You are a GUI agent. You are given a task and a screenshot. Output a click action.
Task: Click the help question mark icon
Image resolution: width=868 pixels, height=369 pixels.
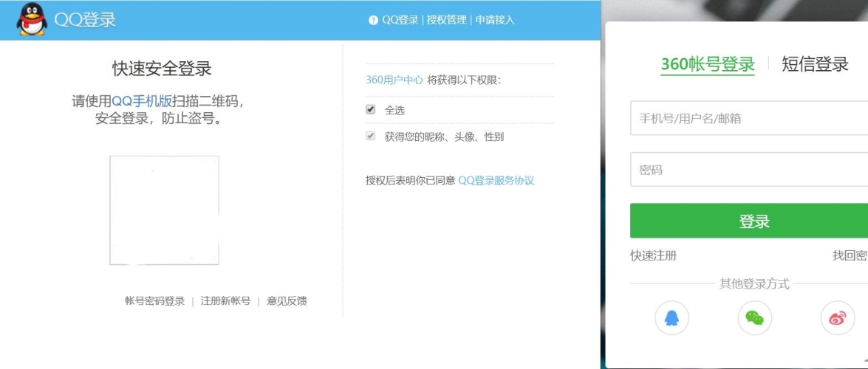pyautogui.click(x=373, y=20)
